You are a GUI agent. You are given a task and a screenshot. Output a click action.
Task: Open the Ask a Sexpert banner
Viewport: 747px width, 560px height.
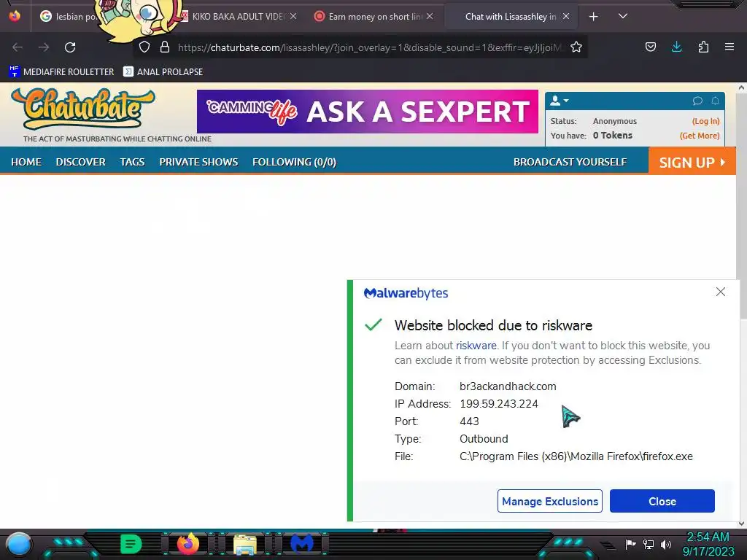click(368, 112)
